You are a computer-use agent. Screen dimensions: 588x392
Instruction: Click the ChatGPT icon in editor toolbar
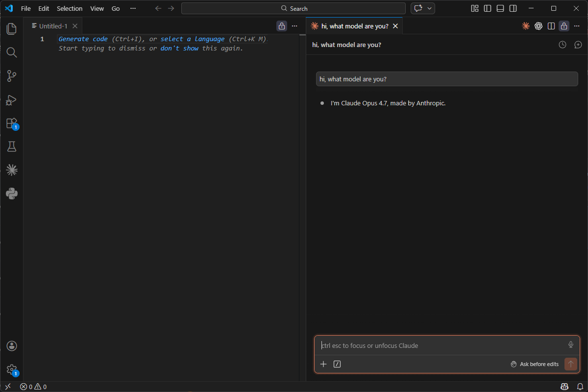[539, 26]
